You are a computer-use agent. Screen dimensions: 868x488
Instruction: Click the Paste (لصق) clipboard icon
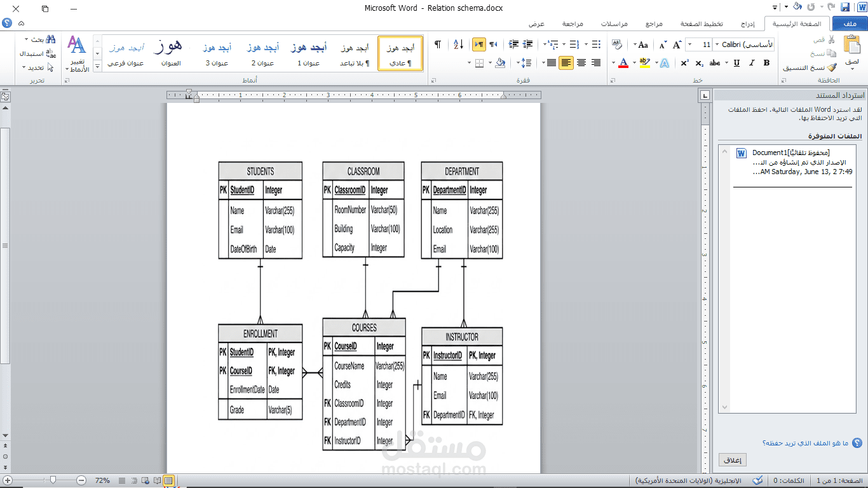click(x=851, y=44)
